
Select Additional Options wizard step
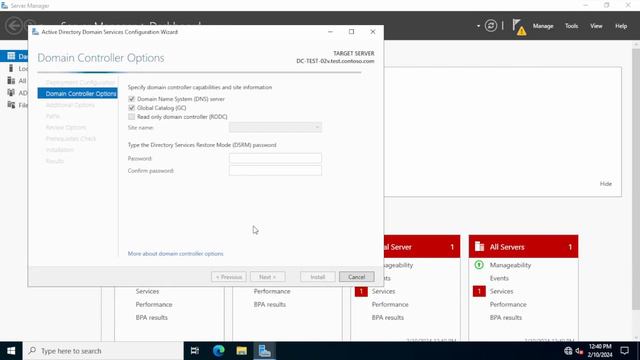[x=70, y=105]
